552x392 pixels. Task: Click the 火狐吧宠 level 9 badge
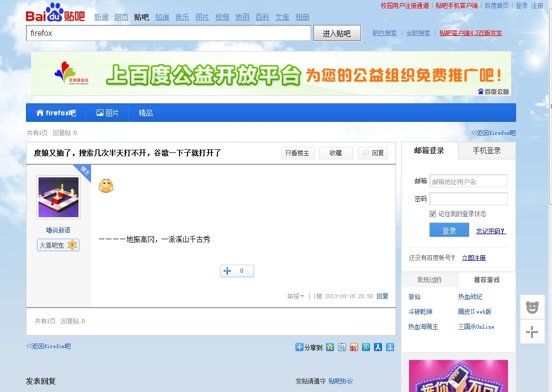[58, 245]
